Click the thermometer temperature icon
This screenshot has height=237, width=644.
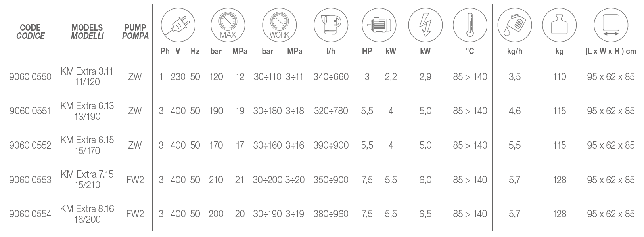point(470,25)
